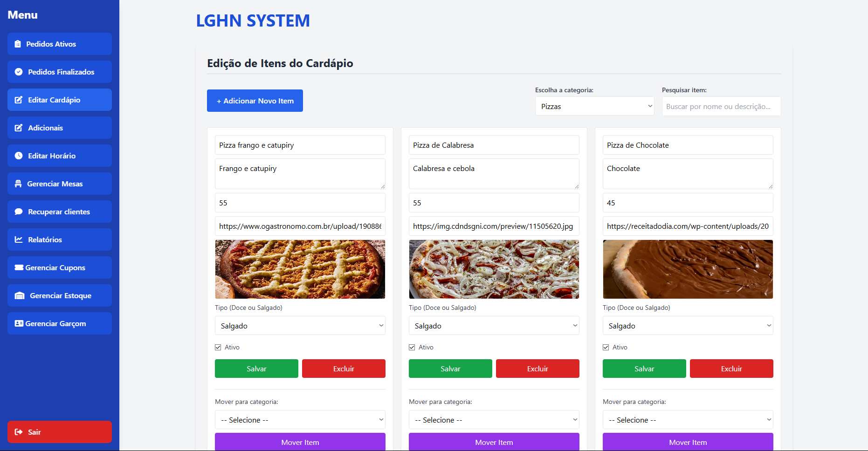868x451 pixels.
Task: Click the warehouse icon beside Gerenciar Estoque
Action: coord(20,295)
